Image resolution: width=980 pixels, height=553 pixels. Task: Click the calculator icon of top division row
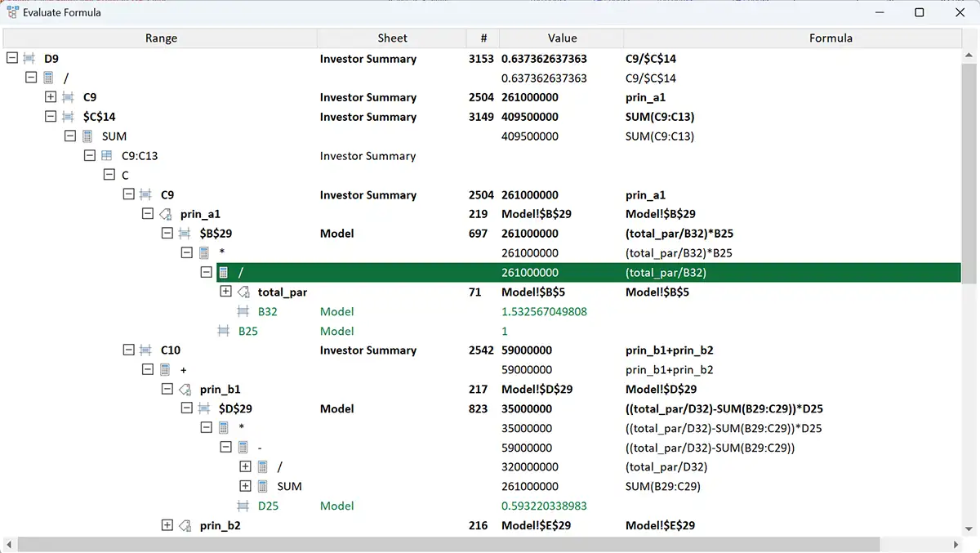point(48,78)
